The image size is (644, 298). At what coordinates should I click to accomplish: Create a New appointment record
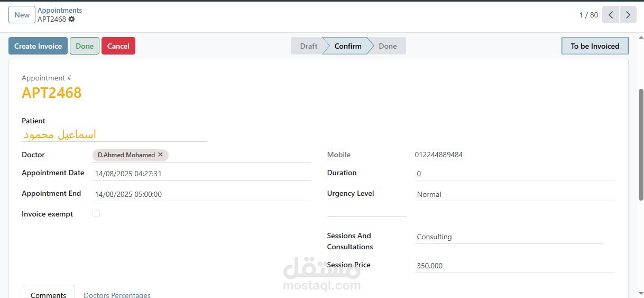pyautogui.click(x=22, y=15)
